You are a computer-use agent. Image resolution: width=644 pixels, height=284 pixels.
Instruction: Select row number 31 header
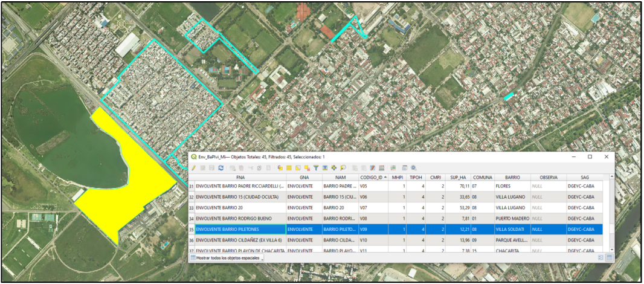pos(192,186)
